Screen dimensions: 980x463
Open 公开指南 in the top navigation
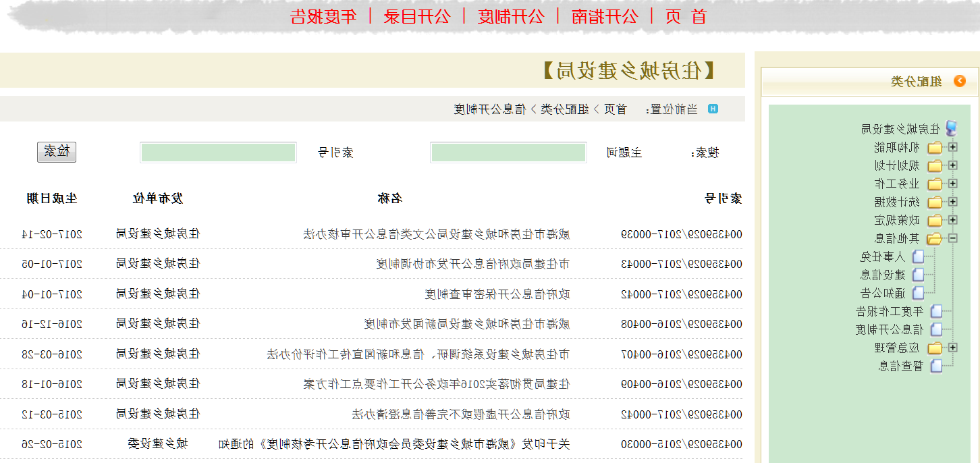[x=604, y=17]
